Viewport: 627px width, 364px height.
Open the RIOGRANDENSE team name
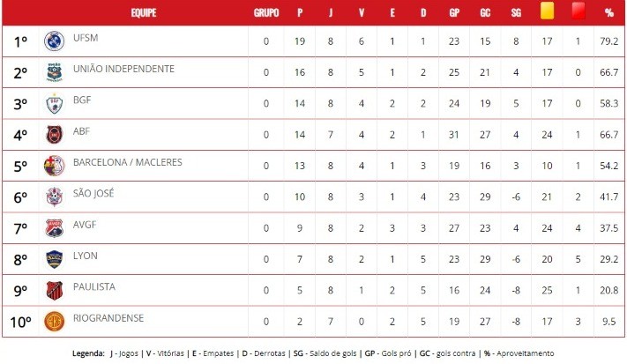108,318
